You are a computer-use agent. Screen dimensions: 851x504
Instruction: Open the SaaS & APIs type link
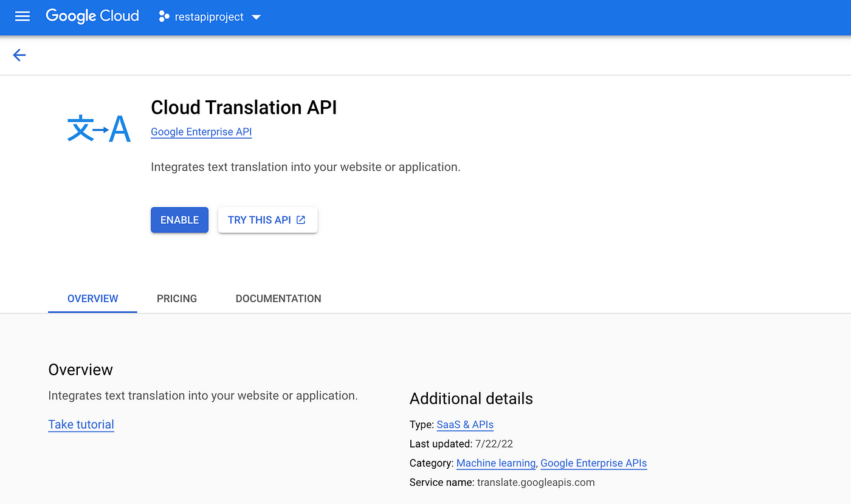pos(465,425)
